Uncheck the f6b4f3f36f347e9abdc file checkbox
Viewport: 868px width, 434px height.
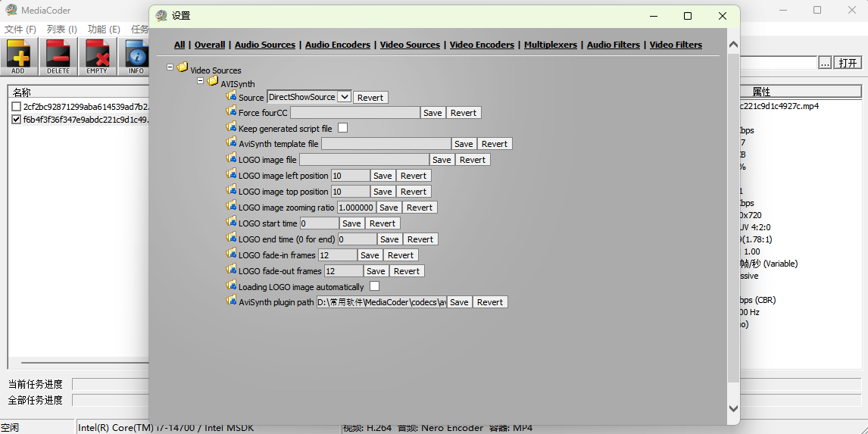coord(17,119)
